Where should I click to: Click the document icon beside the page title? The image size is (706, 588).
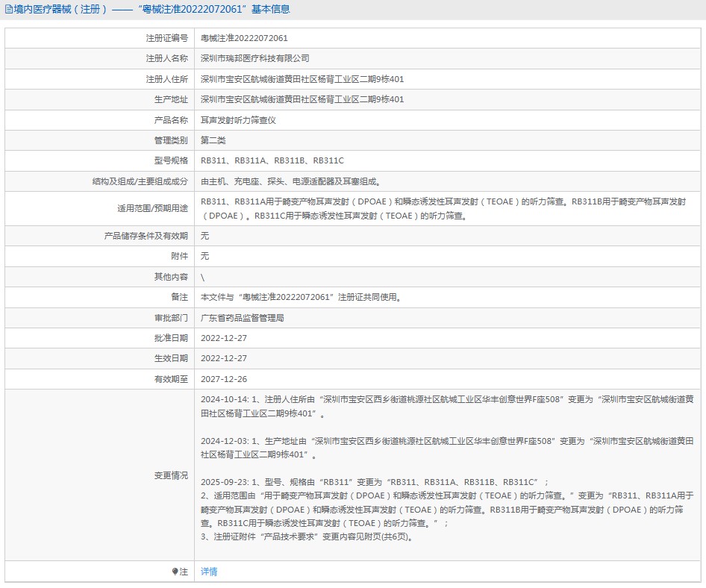pyautogui.click(x=9, y=10)
